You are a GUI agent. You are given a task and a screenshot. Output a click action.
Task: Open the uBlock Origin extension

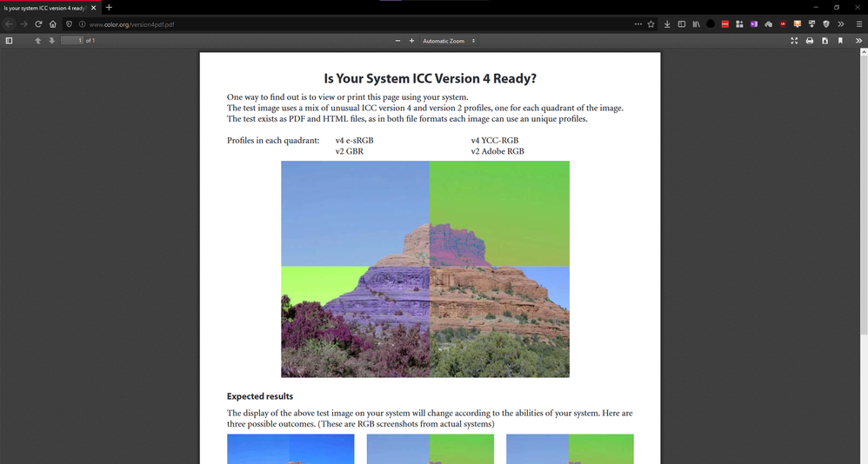coord(783,24)
